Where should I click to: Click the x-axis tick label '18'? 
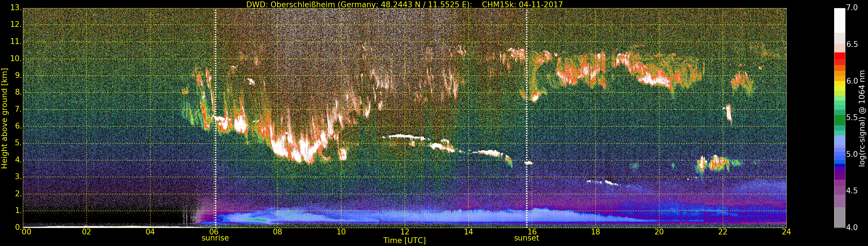coord(596,232)
